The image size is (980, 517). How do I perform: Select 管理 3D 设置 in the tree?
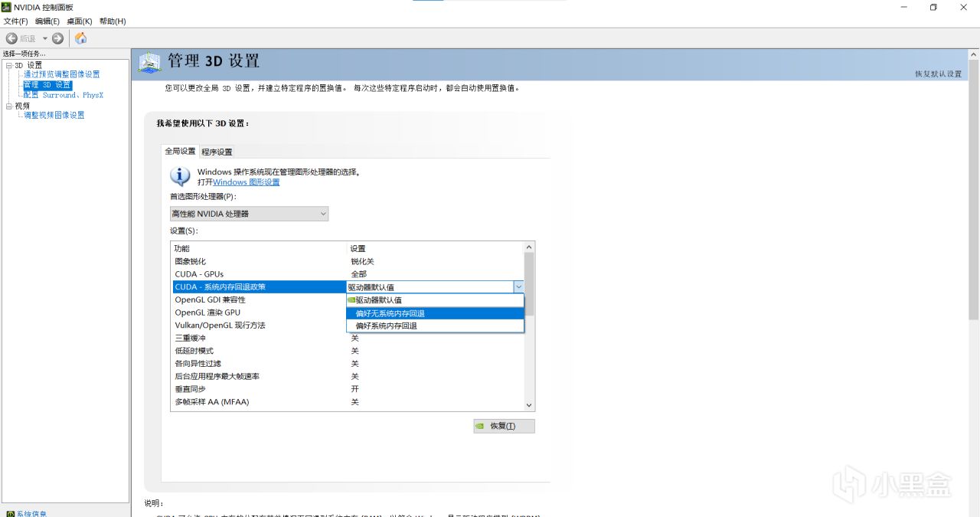[x=47, y=85]
